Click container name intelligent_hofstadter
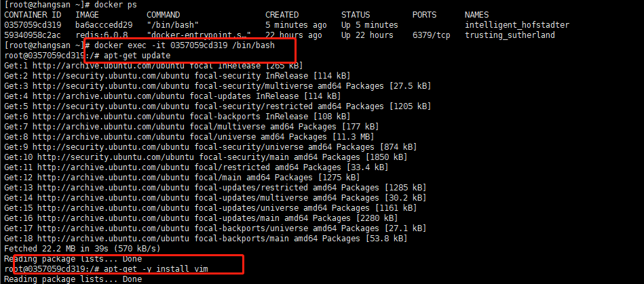The image size is (644, 284). tap(516, 25)
